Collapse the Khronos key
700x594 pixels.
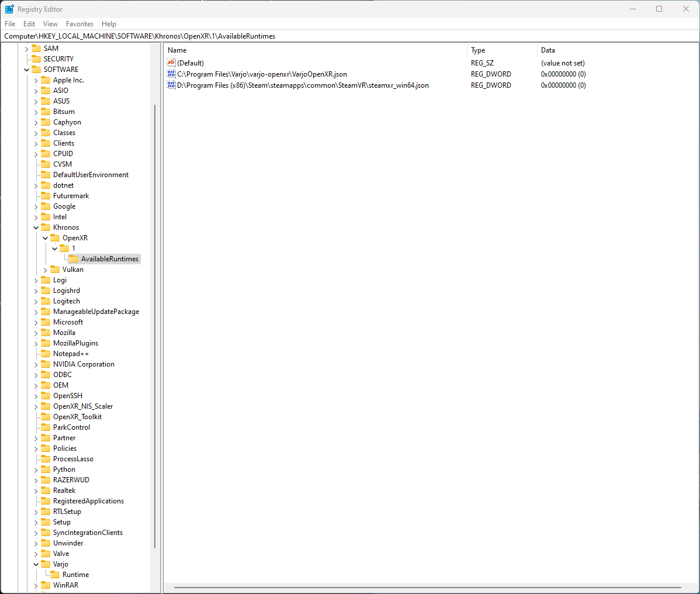[x=36, y=228]
